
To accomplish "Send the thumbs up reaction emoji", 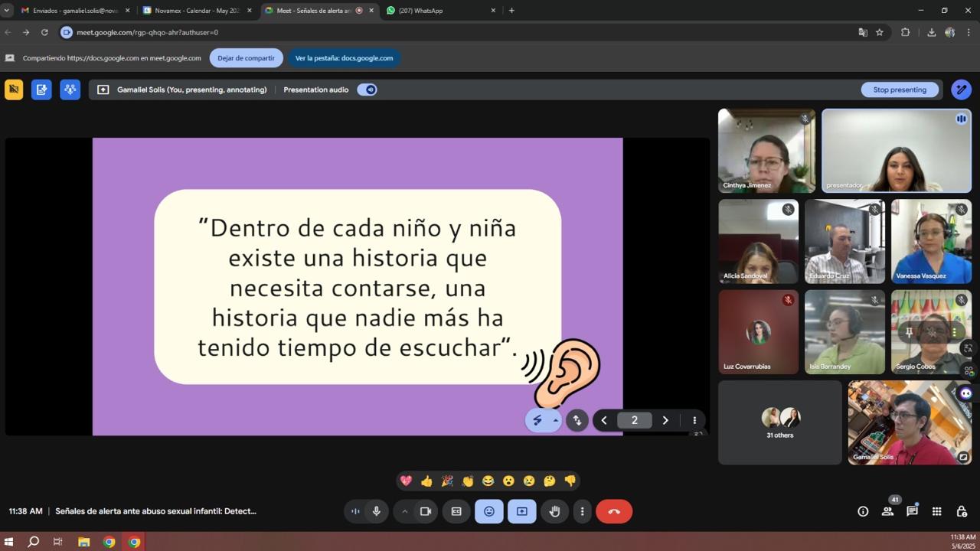I will point(426,481).
